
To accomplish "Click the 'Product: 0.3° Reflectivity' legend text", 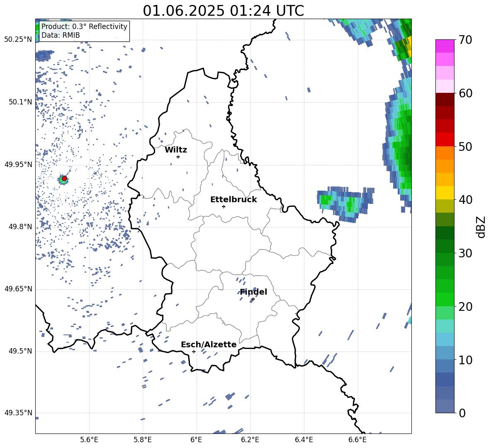I will 85,26.
